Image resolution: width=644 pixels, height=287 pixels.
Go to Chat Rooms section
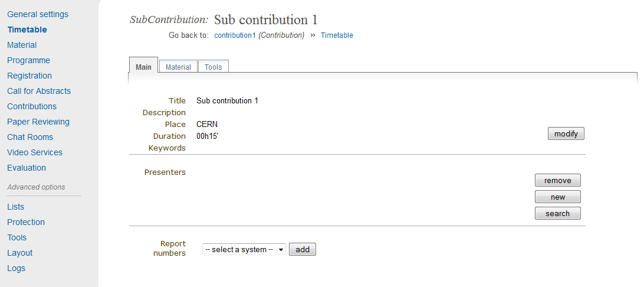(30, 138)
